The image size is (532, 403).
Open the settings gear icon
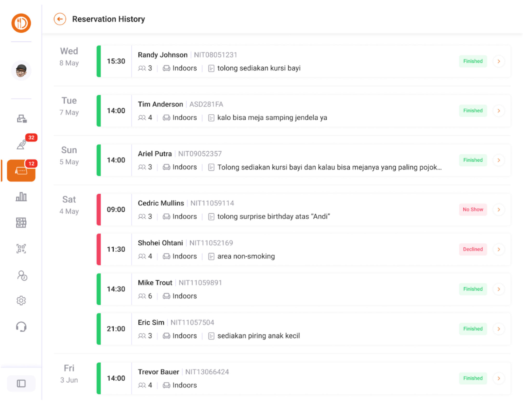click(x=21, y=301)
